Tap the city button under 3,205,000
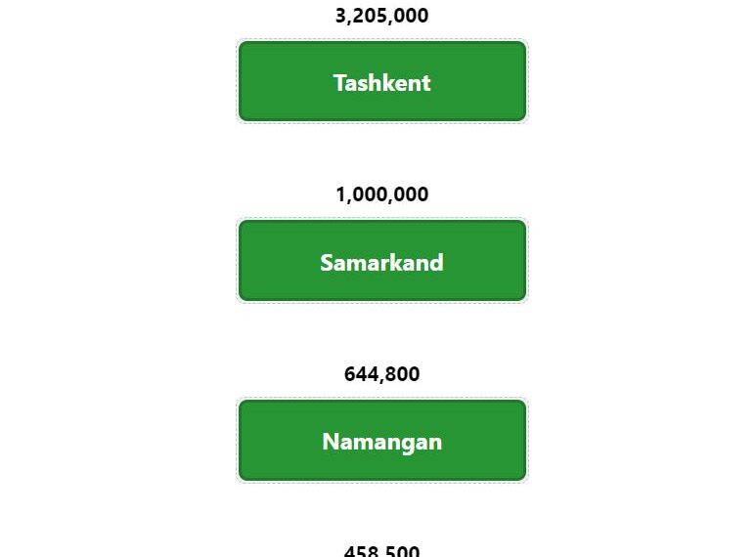The image size is (756, 557). (x=382, y=81)
